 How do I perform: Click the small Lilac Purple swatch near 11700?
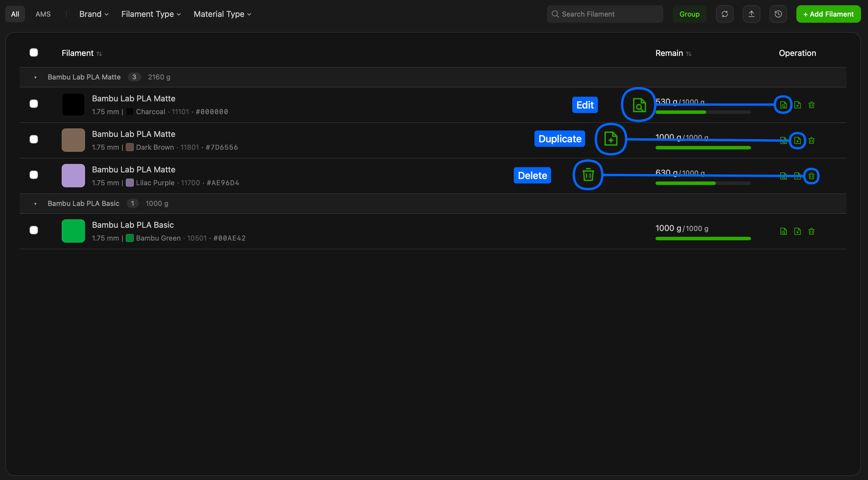click(130, 183)
